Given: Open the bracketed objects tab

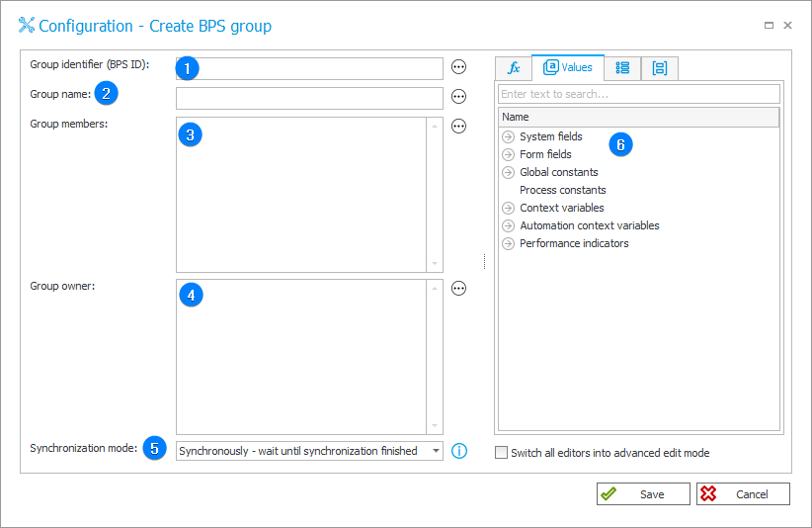Looking at the screenshot, I should pyautogui.click(x=659, y=68).
